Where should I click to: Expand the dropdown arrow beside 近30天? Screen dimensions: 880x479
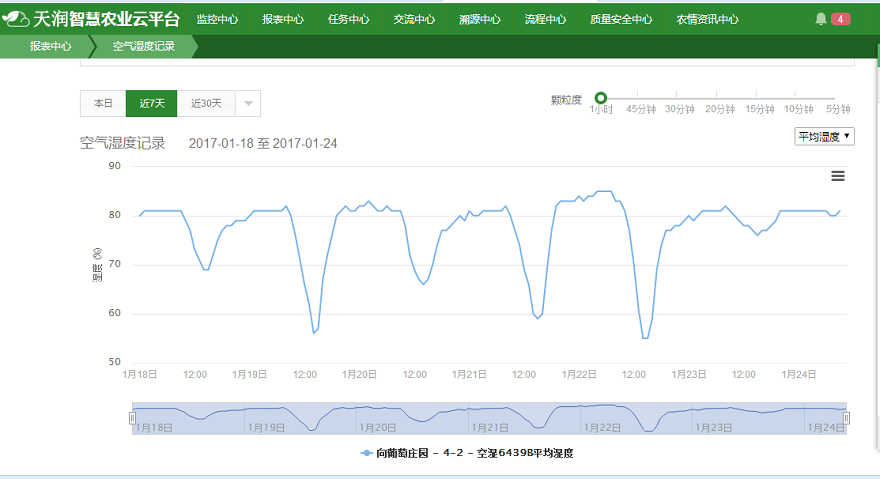point(248,103)
